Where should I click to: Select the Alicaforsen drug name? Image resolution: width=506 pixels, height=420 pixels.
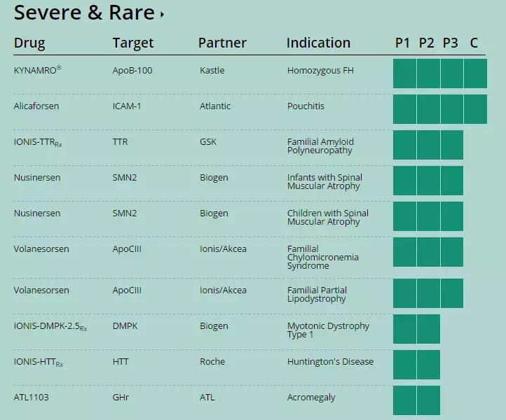(x=36, y=106)
